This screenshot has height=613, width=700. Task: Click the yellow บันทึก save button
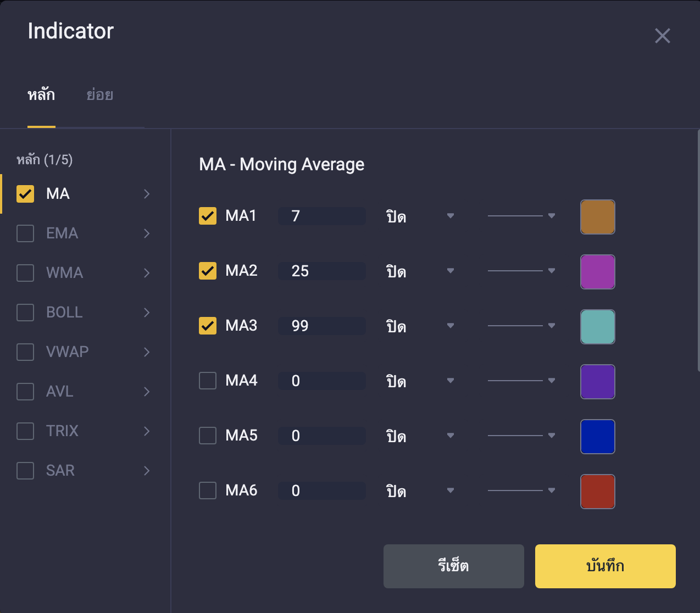point(605,566)
